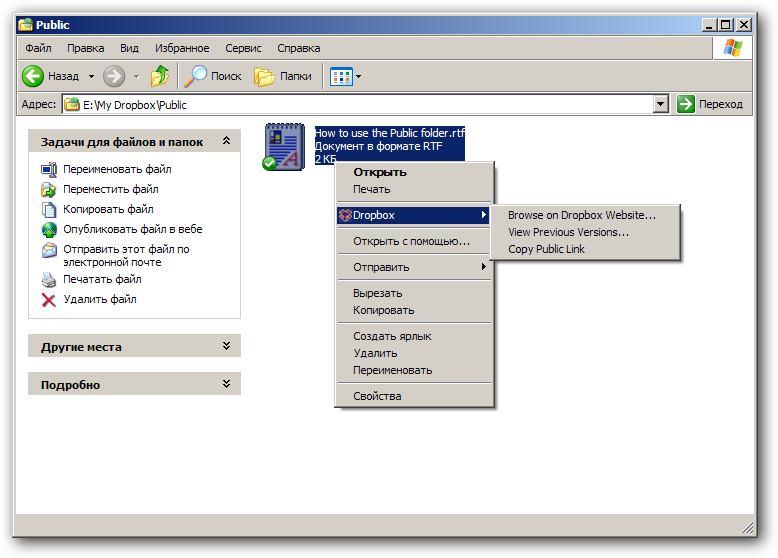This screenshot has width=778, height=558.
Task: Expand the Другие места panel
Action: (x=226, y=346)
